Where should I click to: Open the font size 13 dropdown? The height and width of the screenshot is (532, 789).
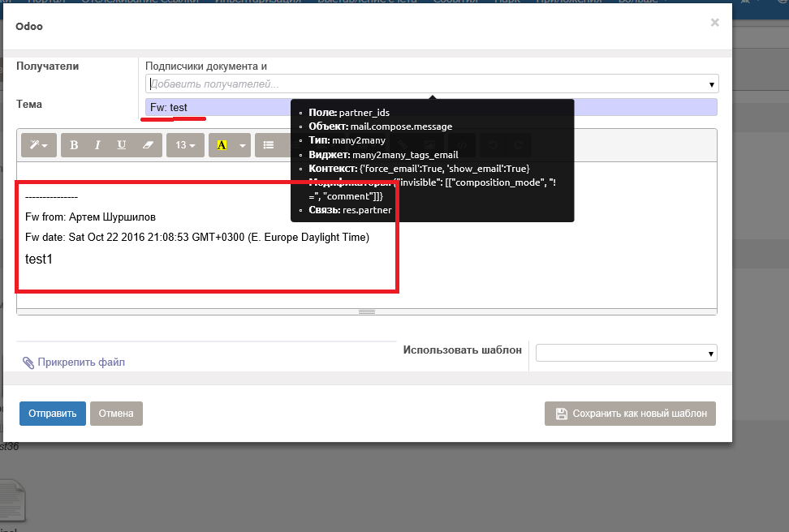pyautogui.click(x=185, y=145)
